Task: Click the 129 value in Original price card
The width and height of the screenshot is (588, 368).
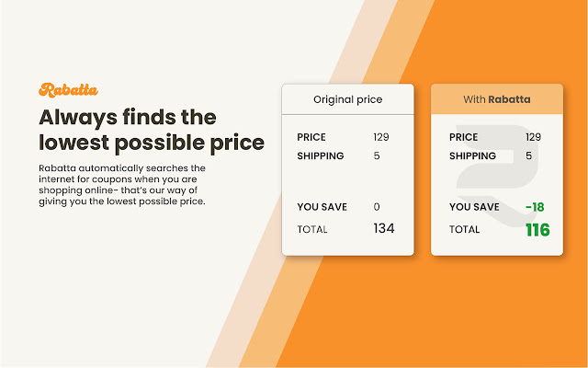Action: [x=381, y=137]
